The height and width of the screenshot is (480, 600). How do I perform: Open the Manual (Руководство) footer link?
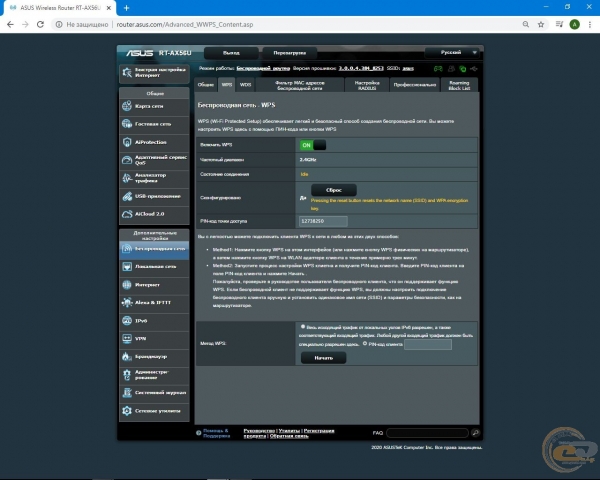259,431
